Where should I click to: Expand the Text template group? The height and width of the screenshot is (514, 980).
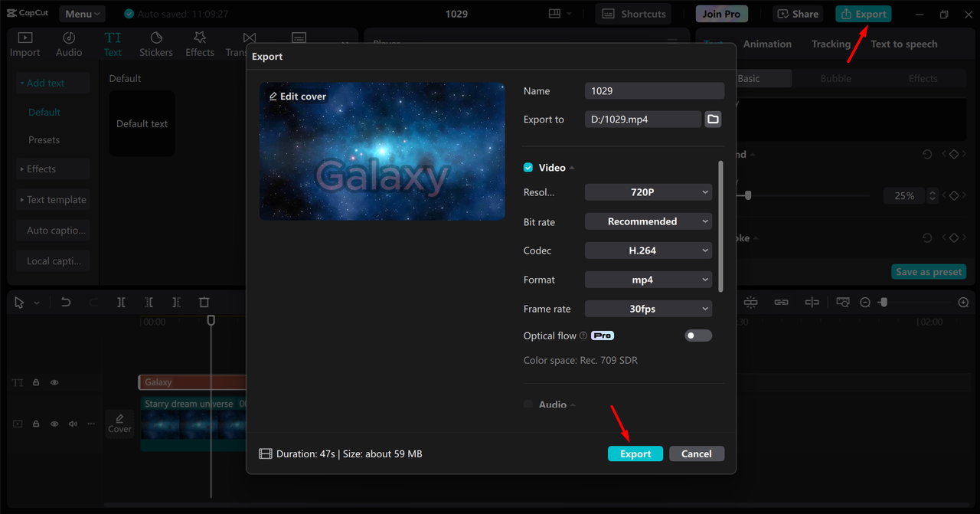click(x=53, y=200)
